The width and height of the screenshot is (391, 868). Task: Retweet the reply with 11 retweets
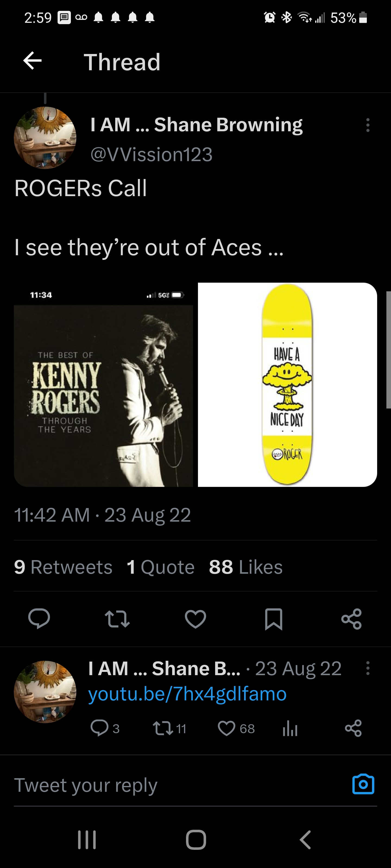(161, 728)
